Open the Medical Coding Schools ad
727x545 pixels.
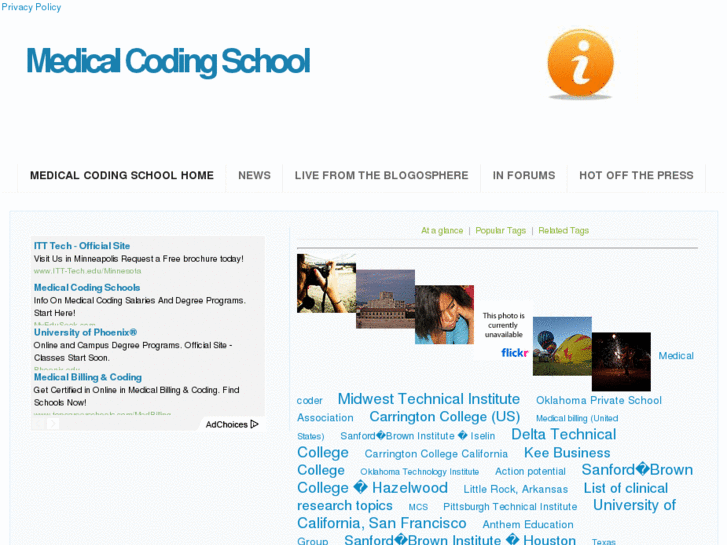point(87,288)
